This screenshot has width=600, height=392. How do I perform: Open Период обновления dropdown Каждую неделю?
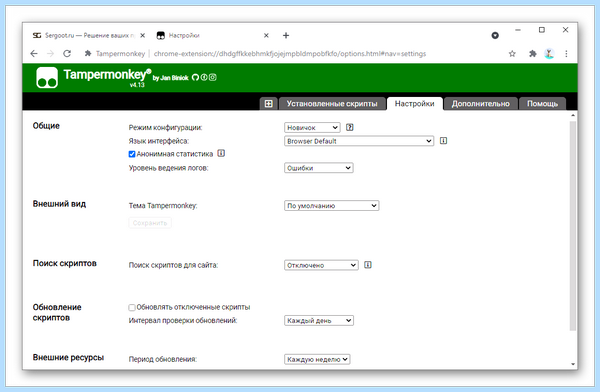tap(317, 359)
